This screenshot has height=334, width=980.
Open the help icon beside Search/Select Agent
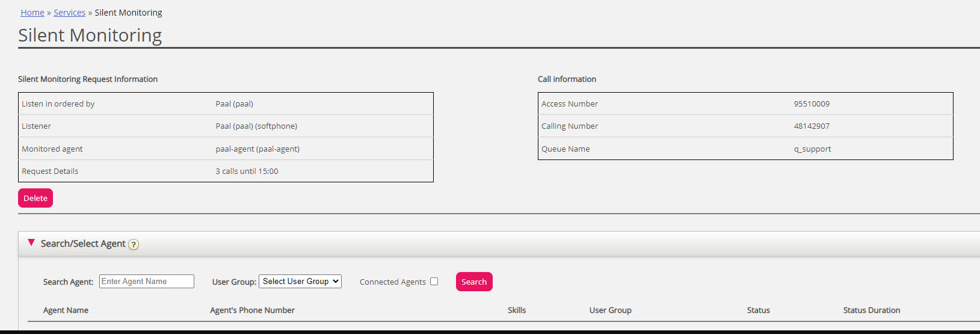point(134,244)
